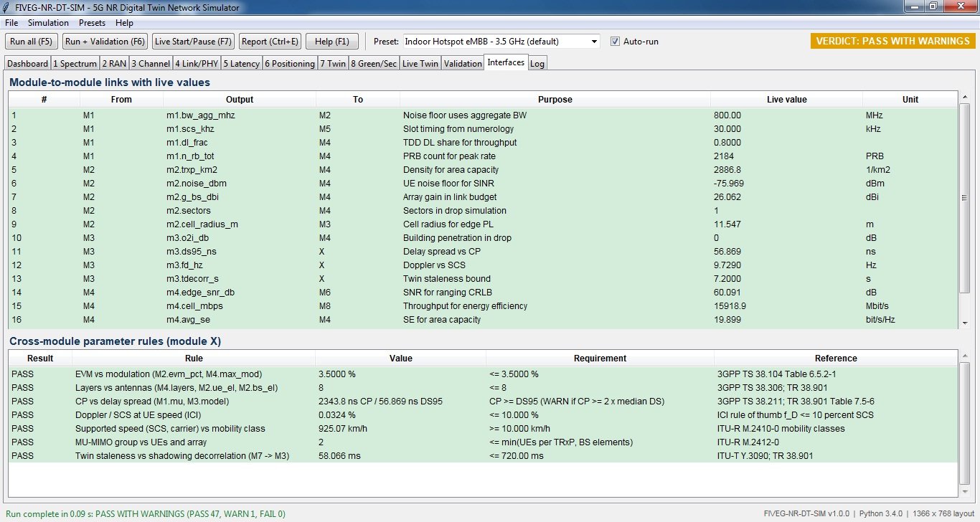Switch to the 1 Spectrum tab
The height and width of the screenshot is (522, 980).
75,64
